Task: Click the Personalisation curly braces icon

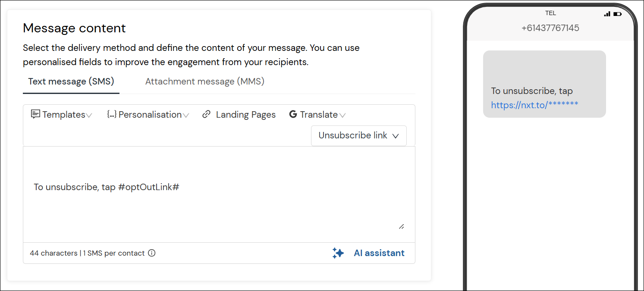Action: click(112, 115)
